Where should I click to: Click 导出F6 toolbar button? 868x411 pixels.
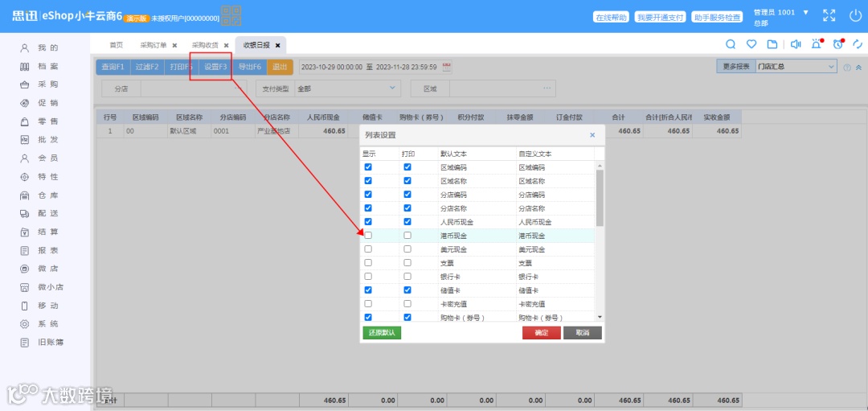point(250,67)
